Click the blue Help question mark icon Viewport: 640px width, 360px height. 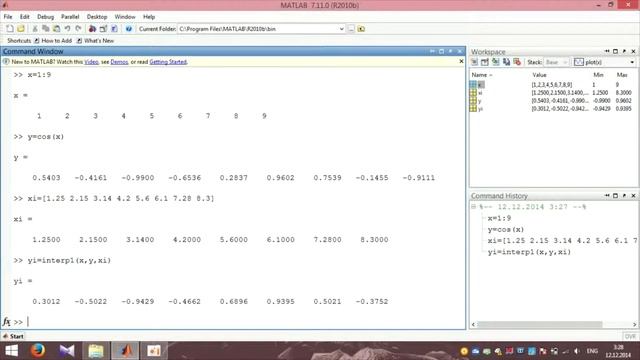tap(129, 29)
